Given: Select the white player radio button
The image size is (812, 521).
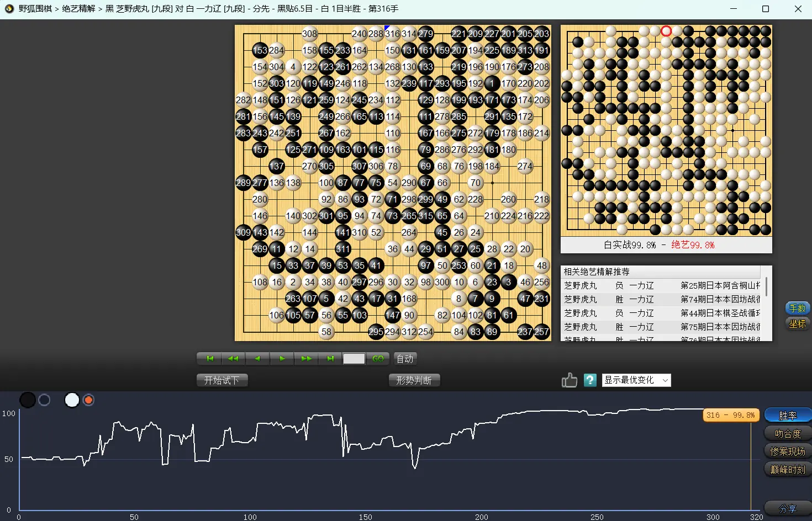Looking at the screenshot, I should [88, 400].
